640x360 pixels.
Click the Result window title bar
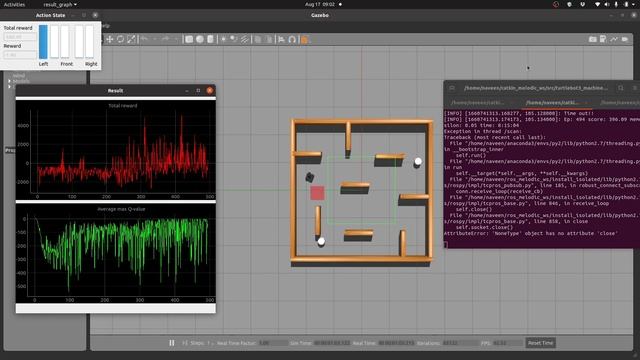(115, 91)
